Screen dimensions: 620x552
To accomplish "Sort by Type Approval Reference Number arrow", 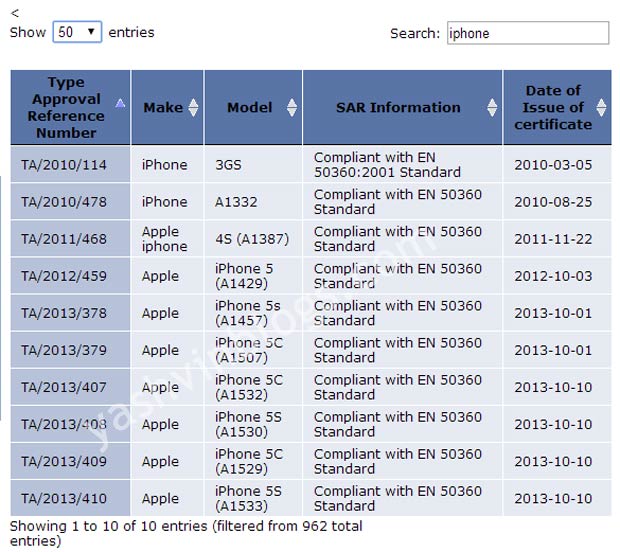I will [x=121, y=103].
